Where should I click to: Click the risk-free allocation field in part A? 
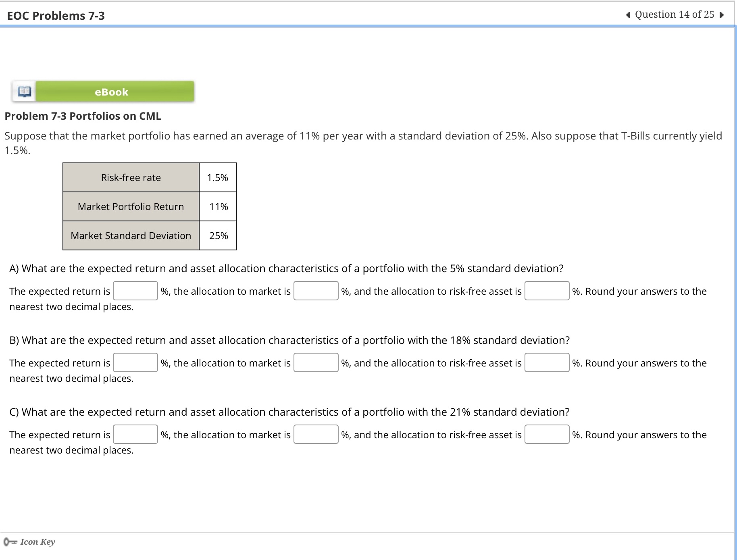coord(547,291)
